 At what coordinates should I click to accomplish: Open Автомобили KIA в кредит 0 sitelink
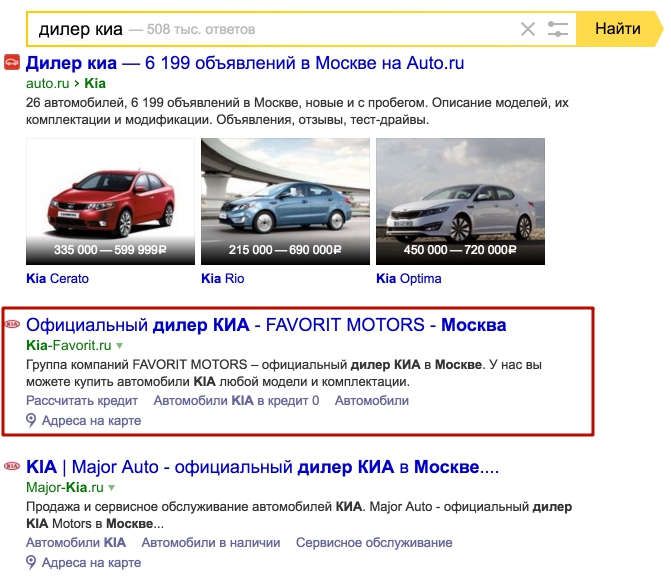tap(236, 401)
